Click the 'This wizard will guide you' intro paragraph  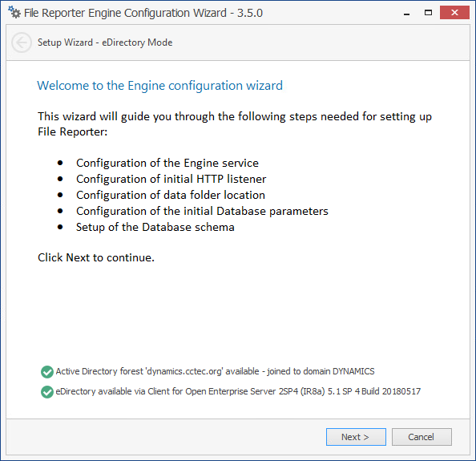click(235, 124)
